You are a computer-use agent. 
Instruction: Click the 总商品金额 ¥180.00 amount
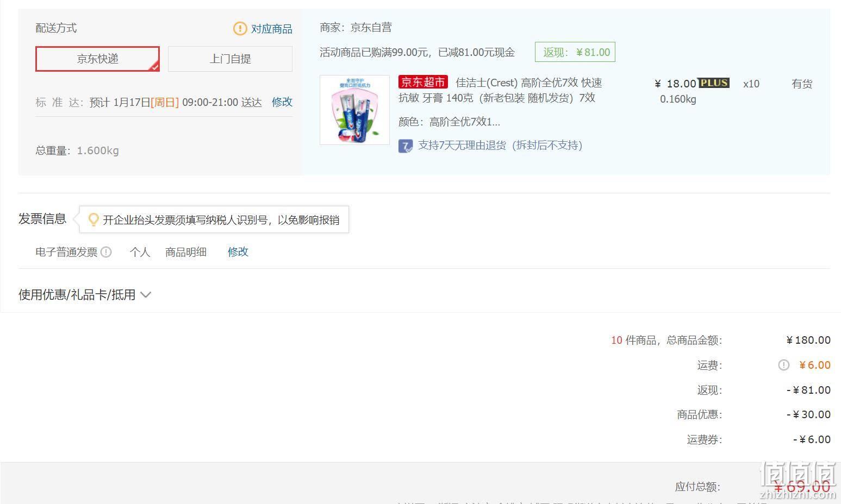point(808,341)
